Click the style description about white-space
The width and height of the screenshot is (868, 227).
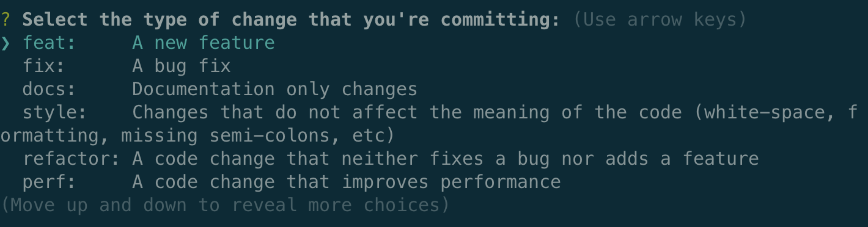tap(495, 112)
